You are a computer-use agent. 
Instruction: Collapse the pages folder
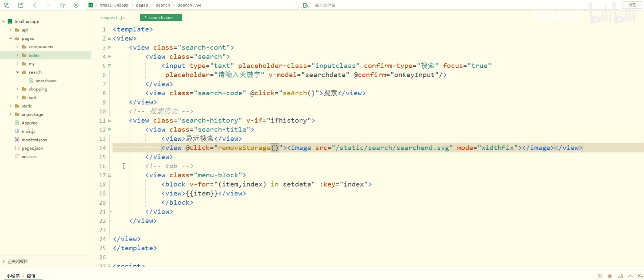click(11, 39)
